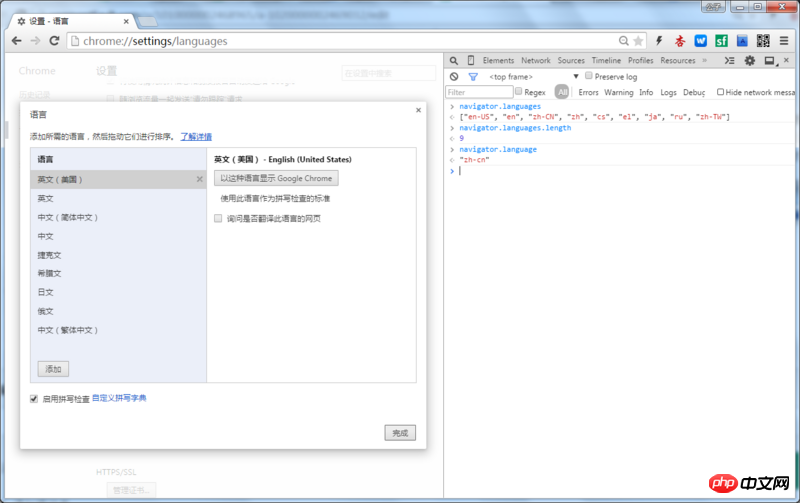
Task: Click the lightning bolt extension icon
Action: pos(659,41)
